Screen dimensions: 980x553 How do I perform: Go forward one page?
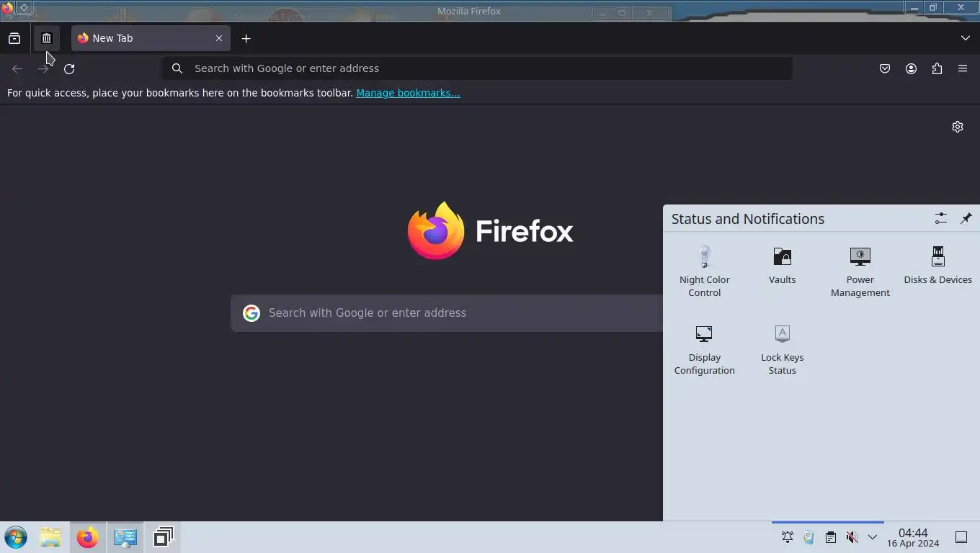click(43, 68)
